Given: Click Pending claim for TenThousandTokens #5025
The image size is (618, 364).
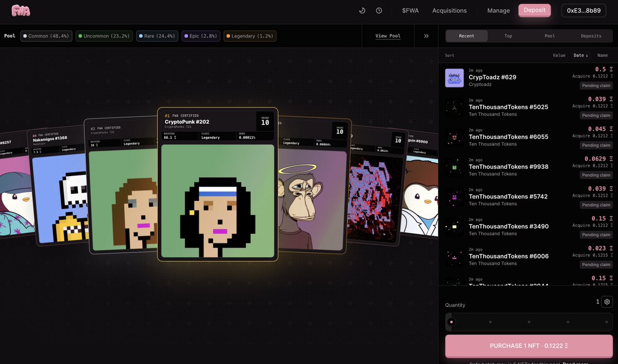Looking at the screenshot, I should pos(596,115).
